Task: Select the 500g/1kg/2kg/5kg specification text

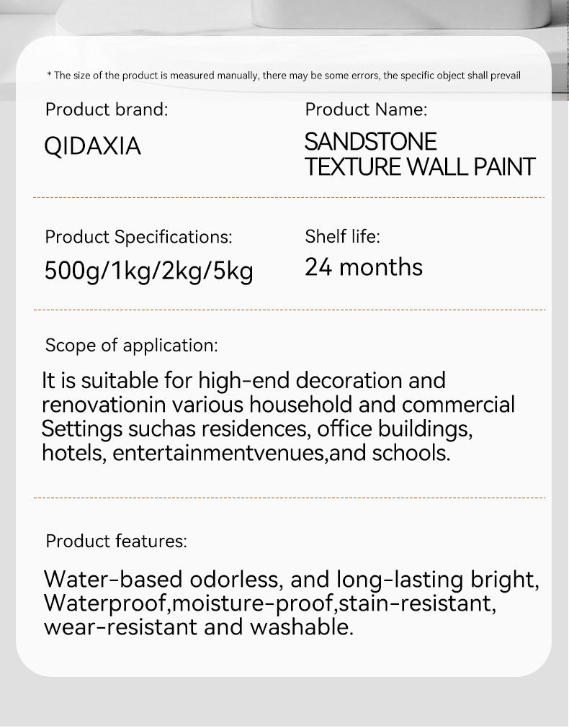Action: (149, 271)
